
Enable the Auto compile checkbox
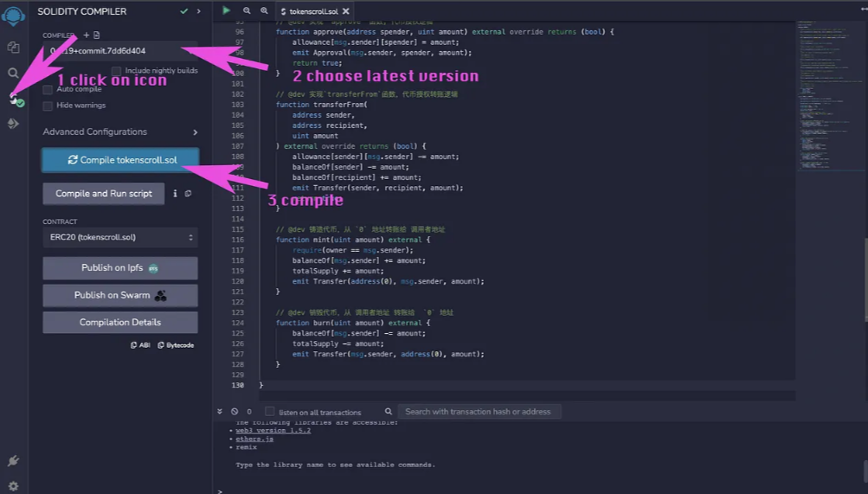48,90
